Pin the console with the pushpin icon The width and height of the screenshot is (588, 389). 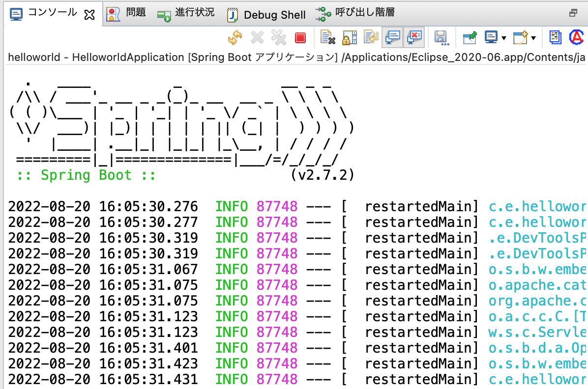click(470, 38)
